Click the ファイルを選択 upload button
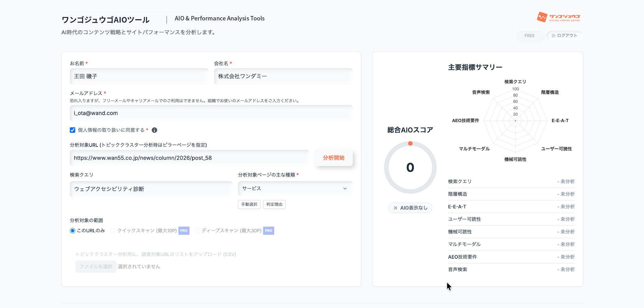The image size is (644, 308). click(x=96, y=267)
